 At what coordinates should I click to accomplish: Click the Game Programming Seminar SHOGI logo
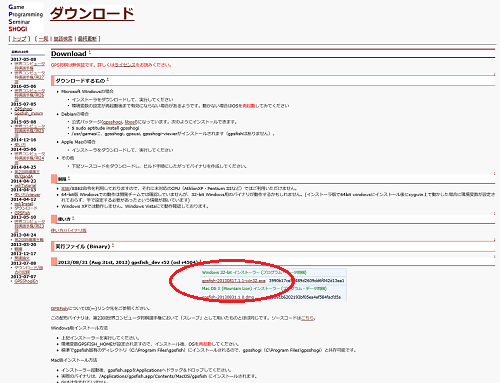(26, 17)
